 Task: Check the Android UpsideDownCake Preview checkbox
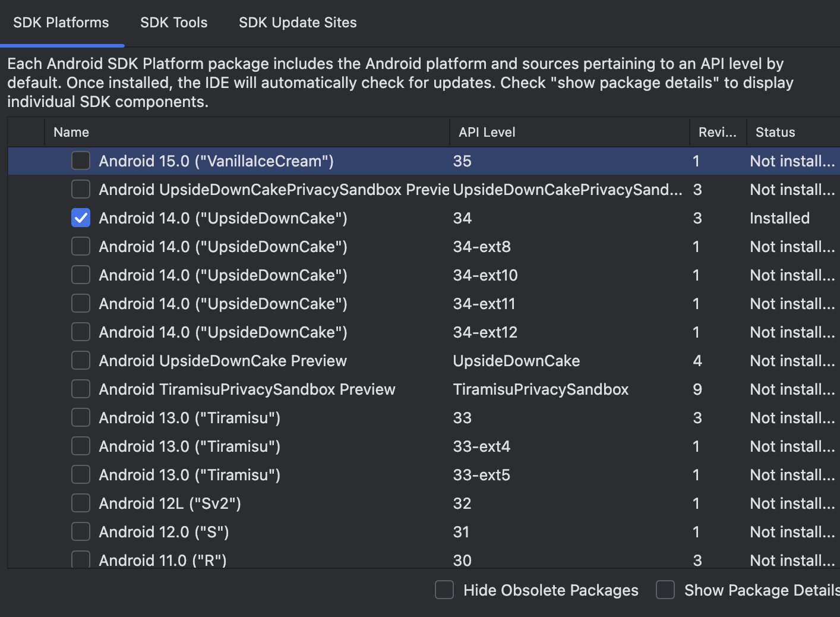click(81, 360)
